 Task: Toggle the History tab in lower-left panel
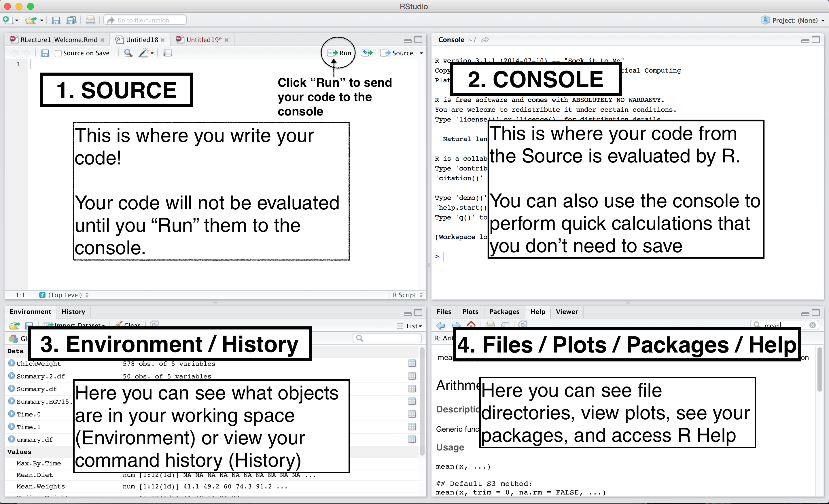(73, 311)
